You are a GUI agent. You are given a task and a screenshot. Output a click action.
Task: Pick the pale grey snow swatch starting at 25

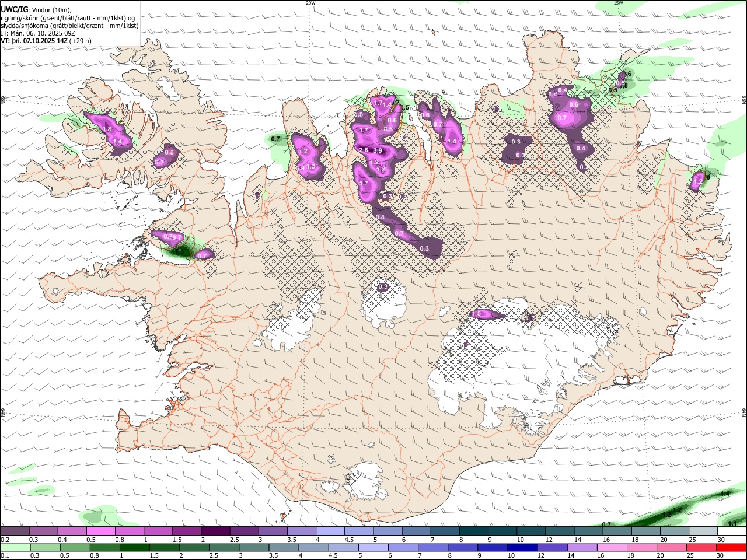tap(703, 531)
